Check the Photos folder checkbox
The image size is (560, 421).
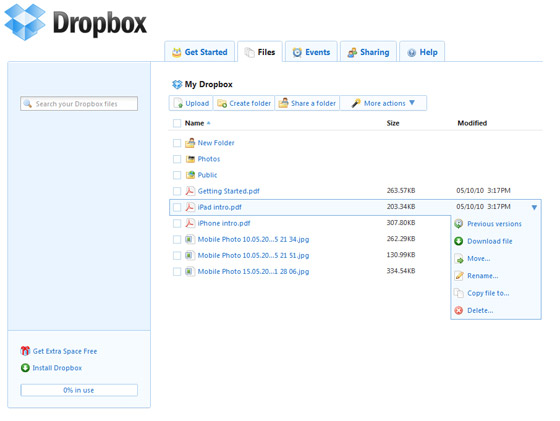177,159
